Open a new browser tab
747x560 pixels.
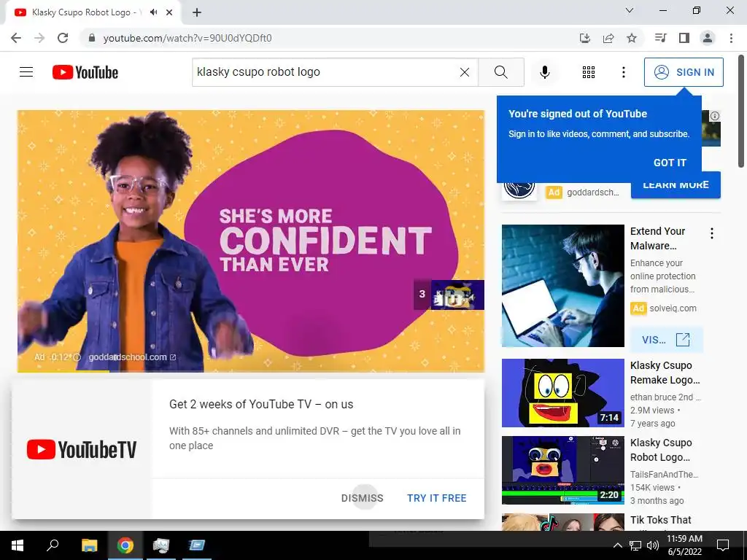197,12
